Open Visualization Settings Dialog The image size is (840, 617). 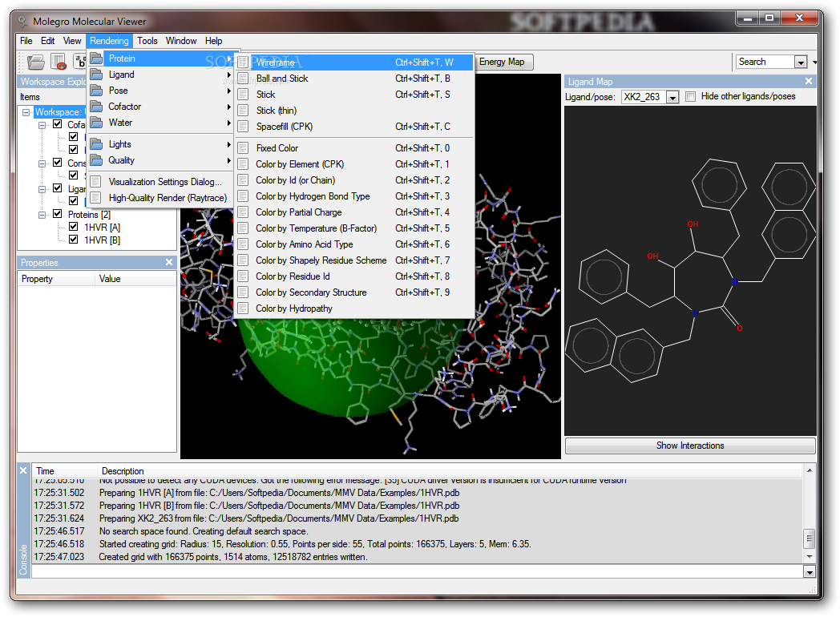coord(160,182)
